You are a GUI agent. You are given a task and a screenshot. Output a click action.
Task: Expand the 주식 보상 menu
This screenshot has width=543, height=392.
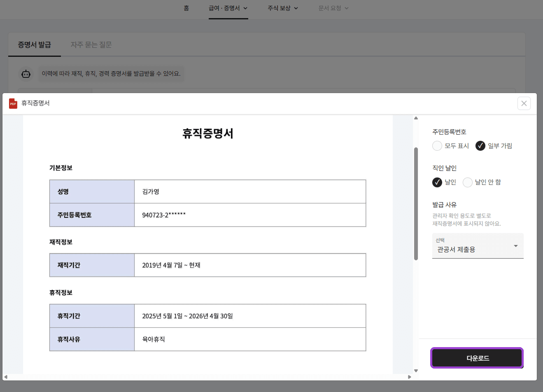pyautogui.click(x=283, y=8)
